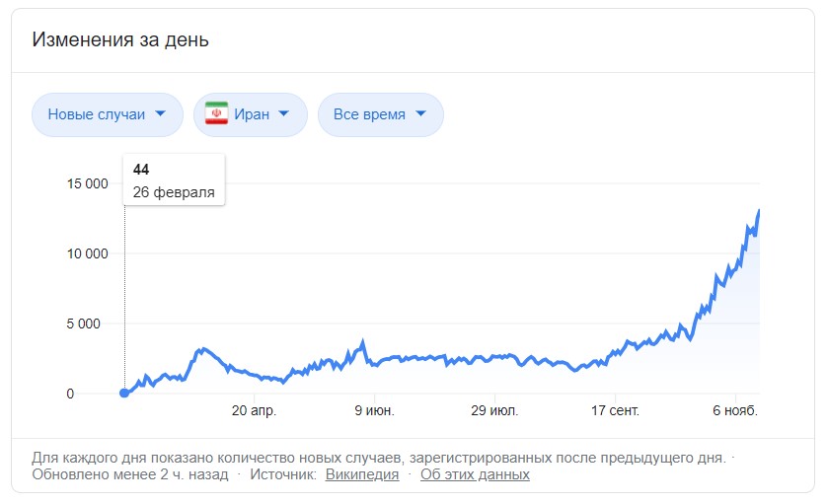This screenshot has width=827, height=504.
Task: Click the 10 000 y-axis label
Action: click(87, 253)
